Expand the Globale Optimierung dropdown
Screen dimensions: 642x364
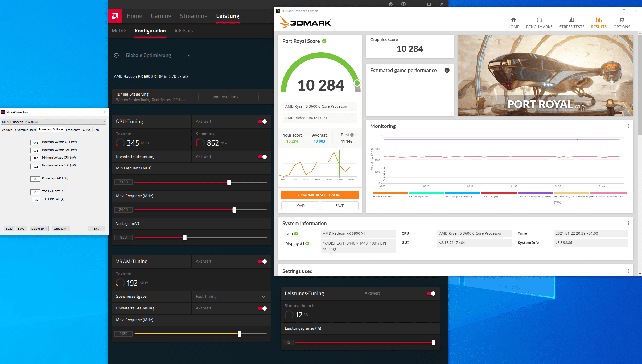coord(189,55)
